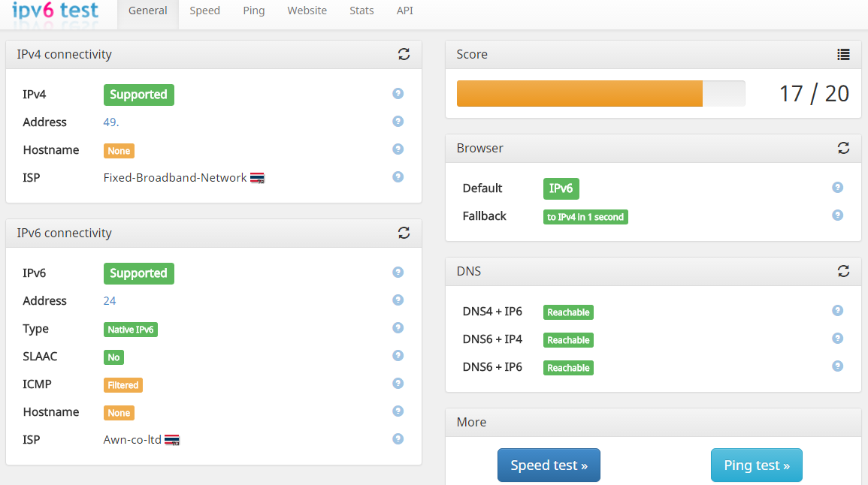Show help for Fixed-Broadband-Network ISP row

tap(398, 177)
